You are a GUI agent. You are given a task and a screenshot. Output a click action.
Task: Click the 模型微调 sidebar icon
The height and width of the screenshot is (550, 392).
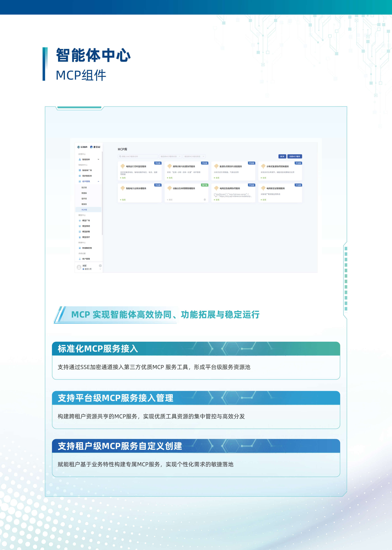point(80,226)
